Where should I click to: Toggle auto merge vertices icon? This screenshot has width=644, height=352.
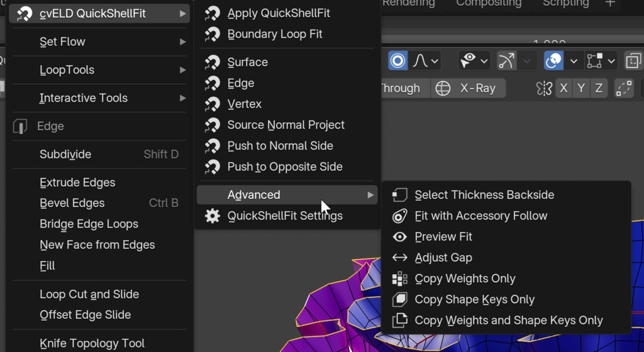(x=623, y=88)
